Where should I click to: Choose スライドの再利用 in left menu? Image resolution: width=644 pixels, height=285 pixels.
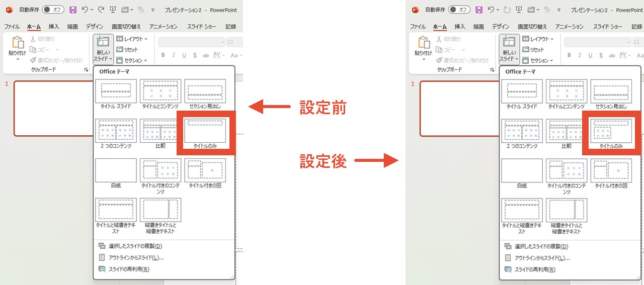pyautogui.click(x=164, y=269)
